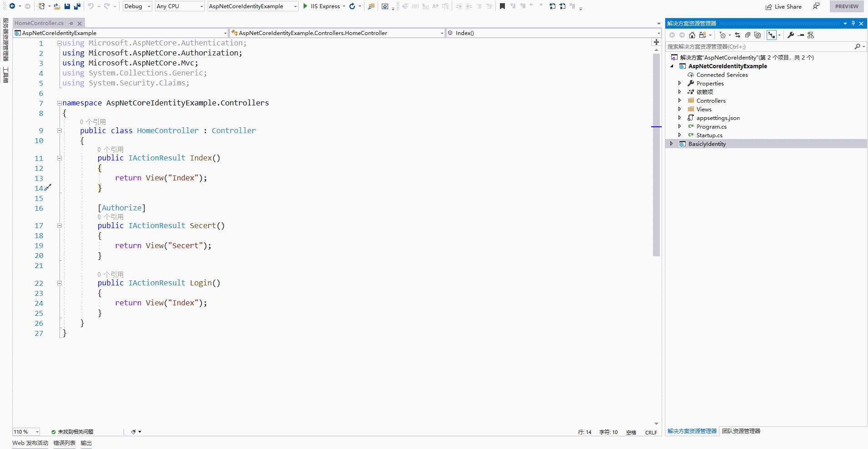Open the feedback icon beside Live Share
868x449 pixels.
coord(816,6)
